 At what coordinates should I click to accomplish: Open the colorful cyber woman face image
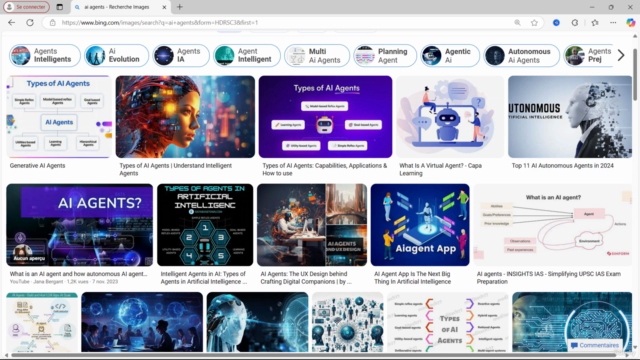coord(185,117)
